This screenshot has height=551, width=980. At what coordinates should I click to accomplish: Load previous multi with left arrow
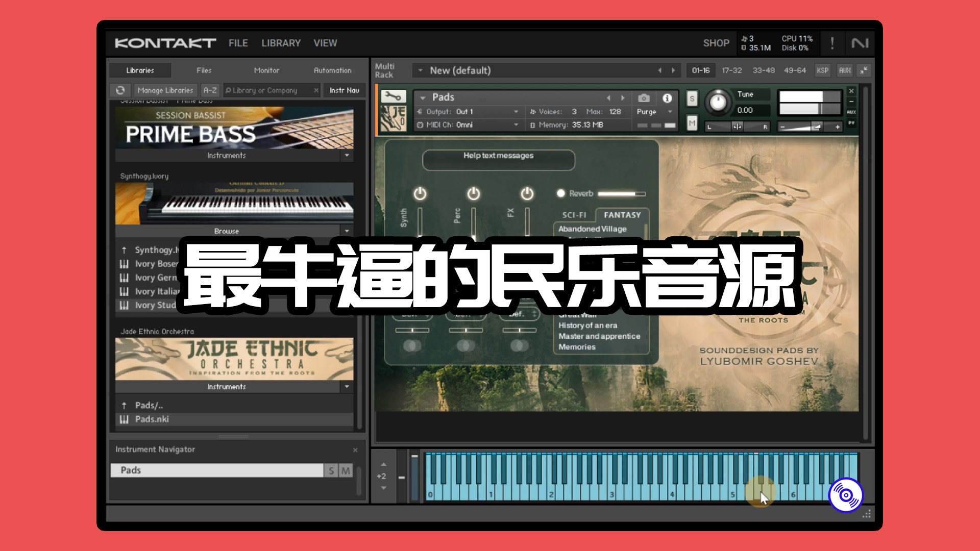(x=659, y=70)
